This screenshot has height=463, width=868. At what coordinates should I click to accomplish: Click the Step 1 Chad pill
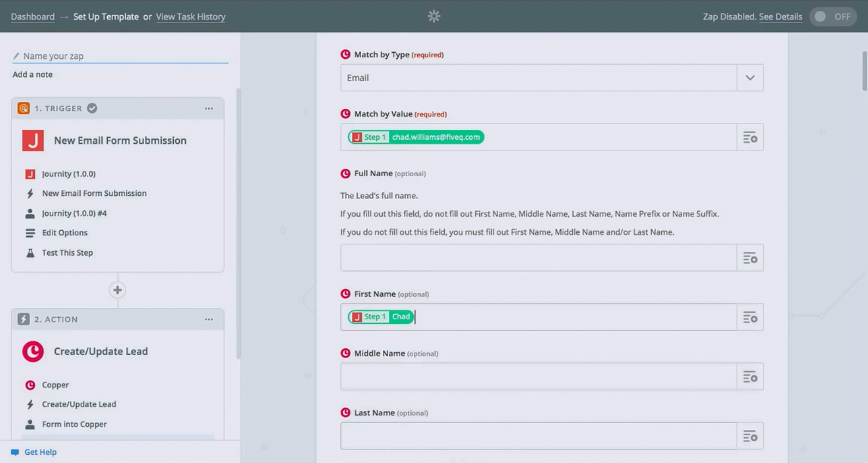(x=381, y=317)
